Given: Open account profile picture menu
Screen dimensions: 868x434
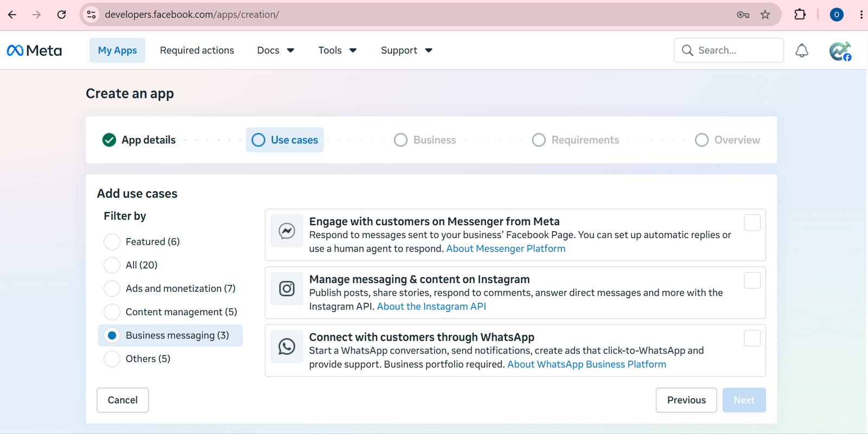Looking at the screenshot, I should coord(840,51).
